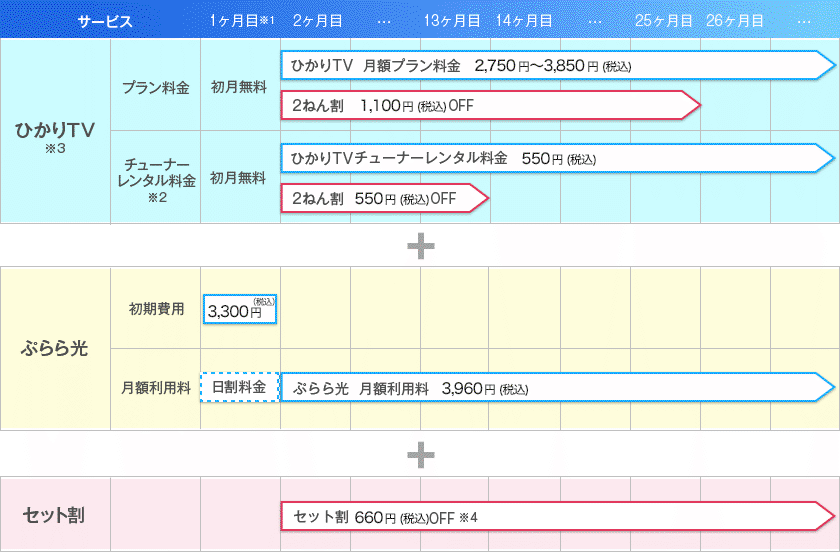
Task: Click the 14ヶ月目 column header
Action: pyautogui.click(x=523, y=20)
